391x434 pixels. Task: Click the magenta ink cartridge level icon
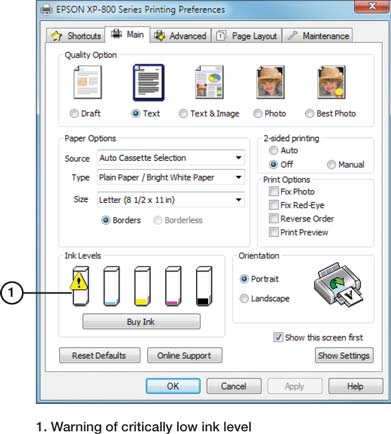pyautogui.click(x=173, y=286)
